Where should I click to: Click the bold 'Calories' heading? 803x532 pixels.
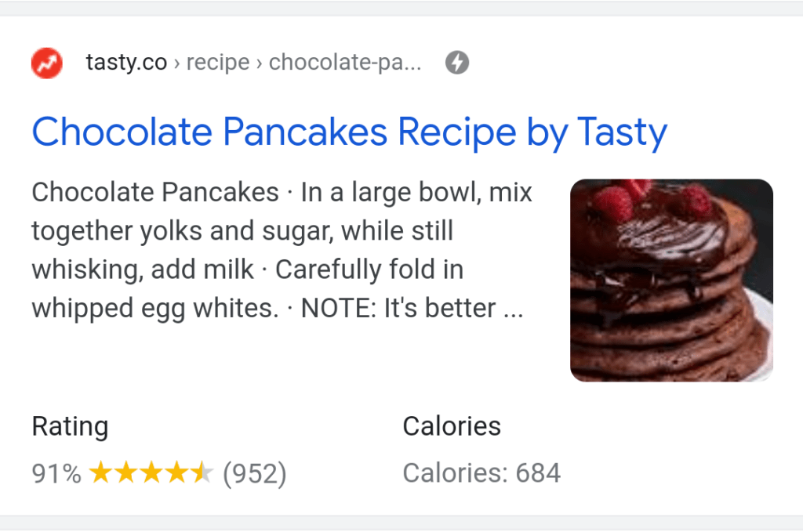[452, 426]
